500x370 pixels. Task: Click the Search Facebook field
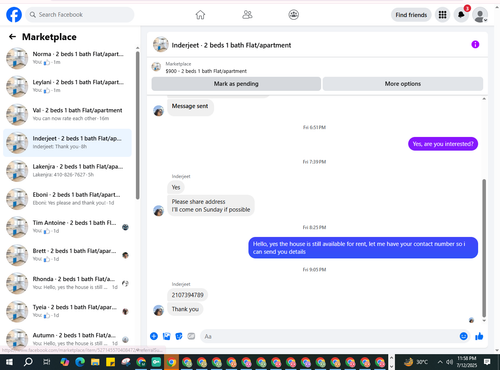[x=80, y=15]
